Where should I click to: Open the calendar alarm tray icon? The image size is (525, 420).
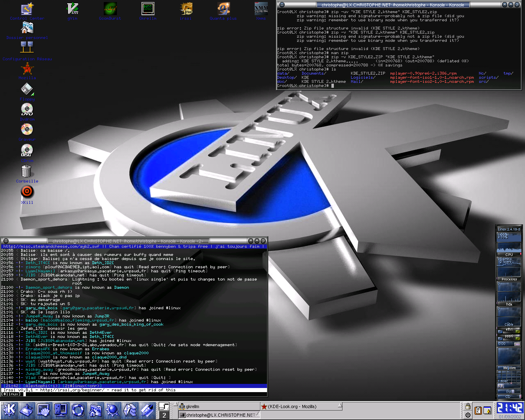click(487, 410)
